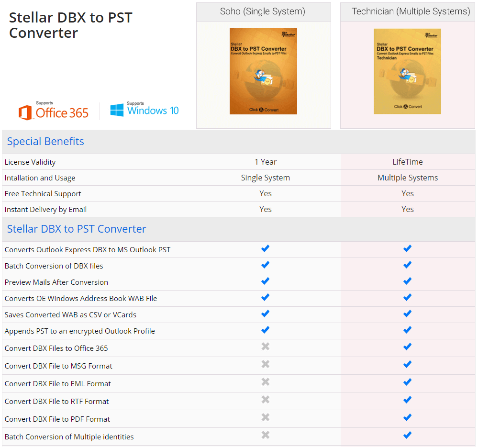This screenshot has width=478, height=448.
Task: Collapse the Special Benefits header row
Action: click(x=45, y=141)
